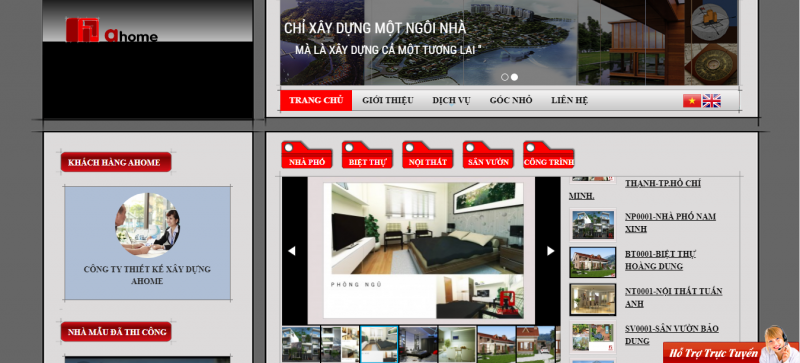Open NT0001-NỘI THẤT TUẤN ANH link
The height and width of the screenshot is (363, 800).
[x=673, y=297]
